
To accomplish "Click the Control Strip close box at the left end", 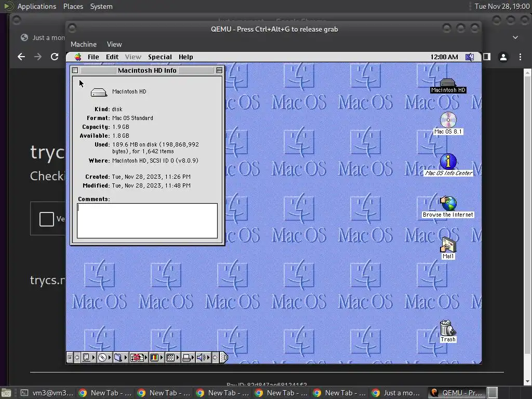I will coord(70,357).
